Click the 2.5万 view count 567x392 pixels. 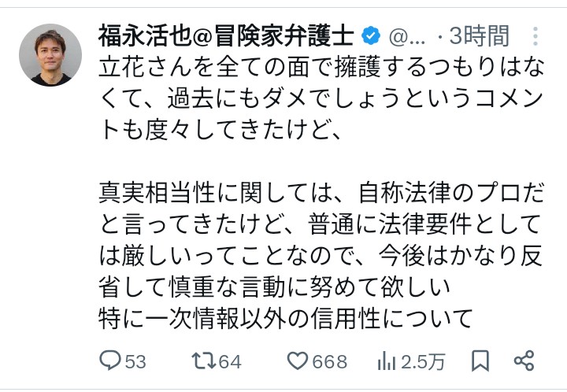click(x=423, y=362)
